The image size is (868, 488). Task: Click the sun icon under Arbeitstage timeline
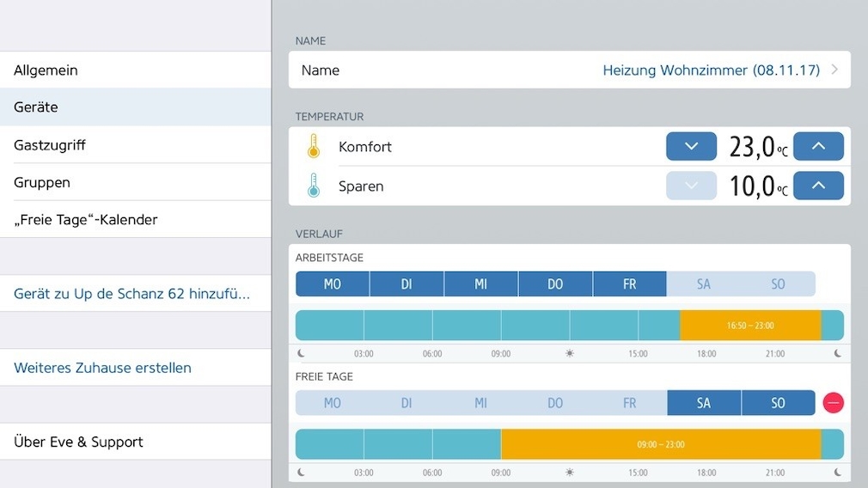point(569,353)
